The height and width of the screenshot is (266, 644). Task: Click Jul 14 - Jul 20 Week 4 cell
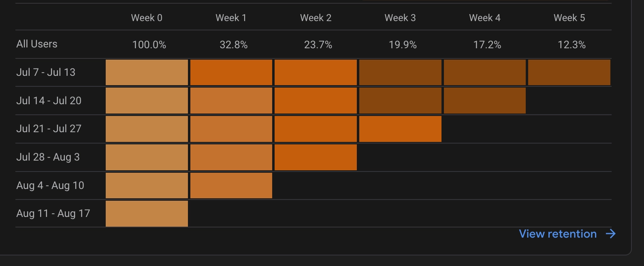pos(484,101)
